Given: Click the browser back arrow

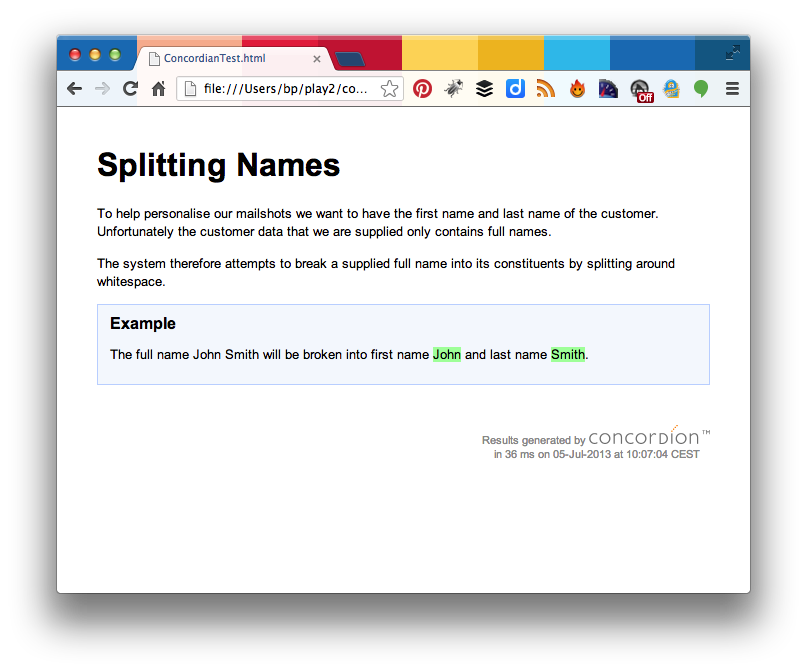Looking at the screenshot, I should coord(74,89).
